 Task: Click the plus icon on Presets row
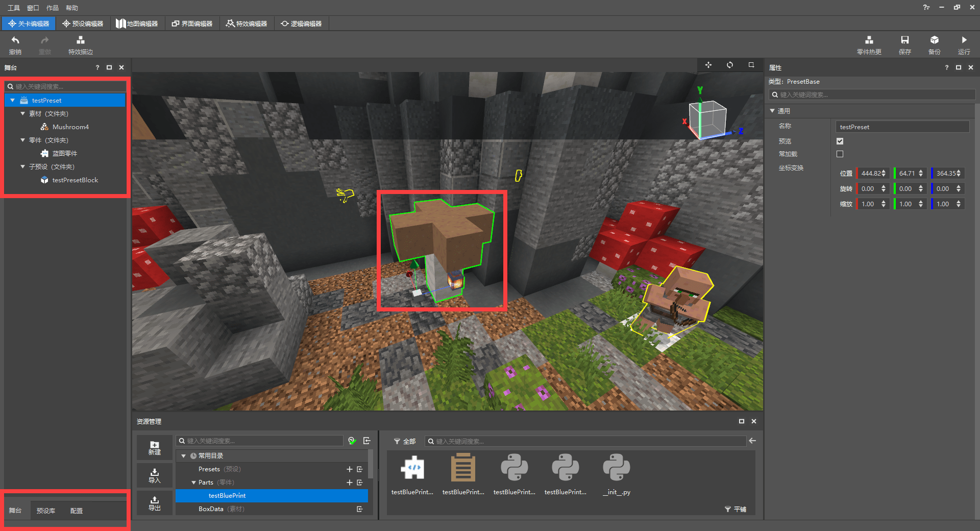click(350, 469)
